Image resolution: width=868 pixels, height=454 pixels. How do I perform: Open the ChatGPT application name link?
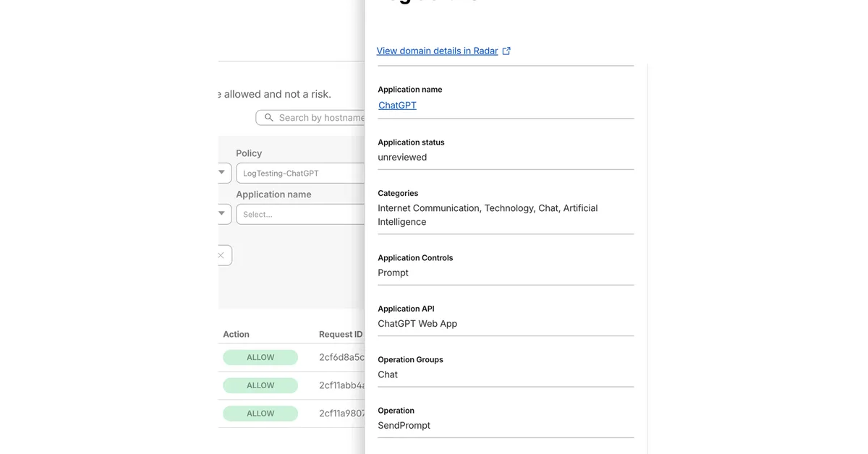pos(396,105)
